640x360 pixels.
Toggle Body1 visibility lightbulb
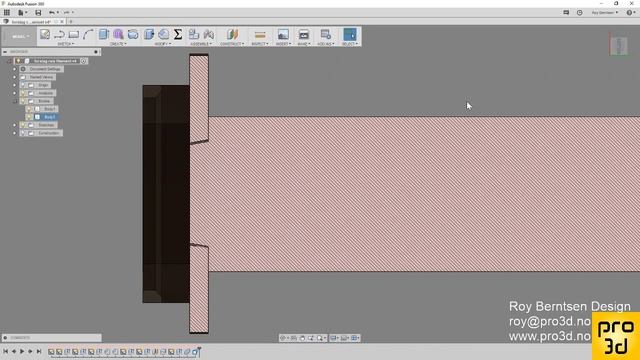(29, 109)
